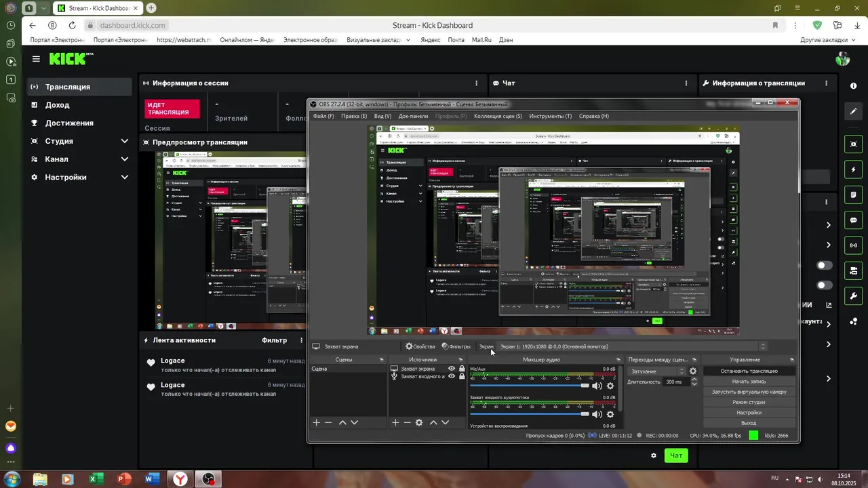Open Excel from the Windows taskbar
Image resolution: width=868 pixels, height=488 pixels.
click(x=96, y=479)
